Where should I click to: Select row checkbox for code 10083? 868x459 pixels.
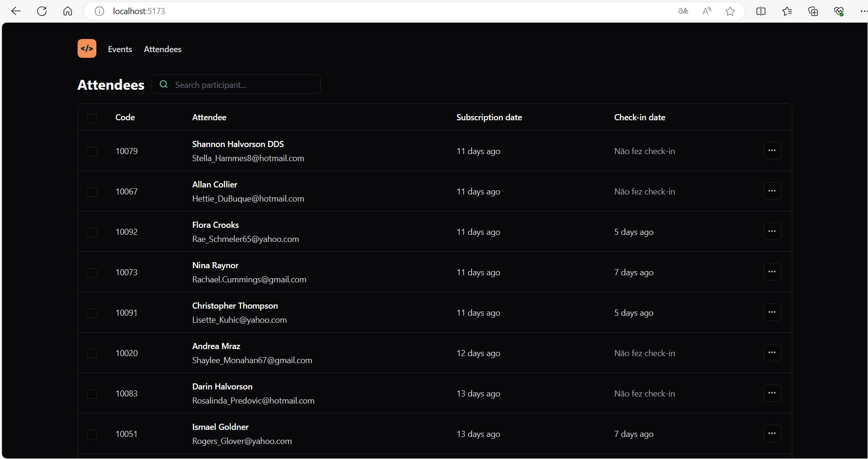(x=92, y=394)
